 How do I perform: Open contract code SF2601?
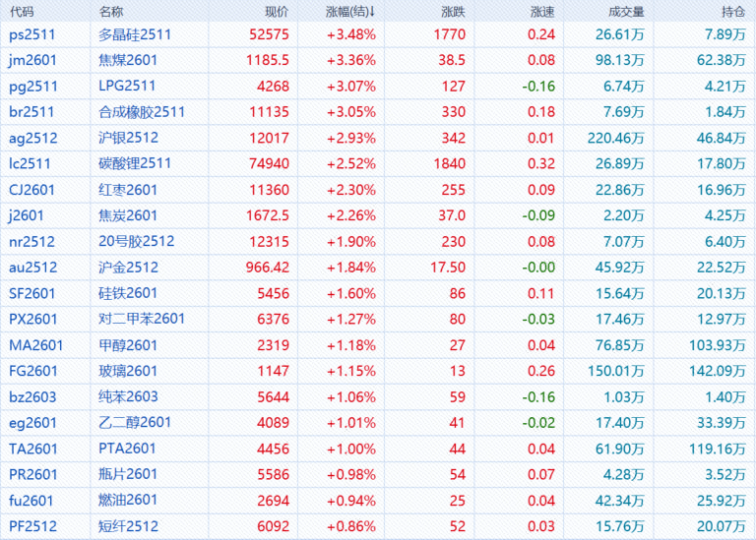pos(32,293)
